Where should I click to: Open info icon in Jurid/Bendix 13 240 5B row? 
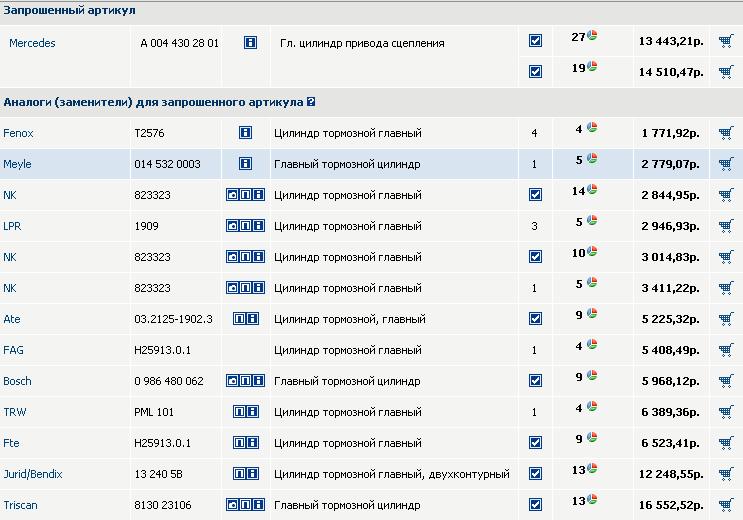tap(253, 474)
